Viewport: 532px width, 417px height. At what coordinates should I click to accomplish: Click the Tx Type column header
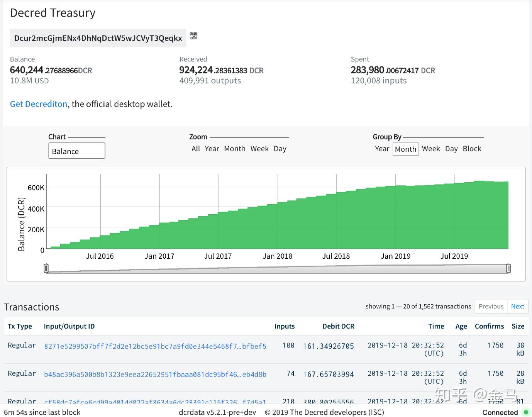coord(20,326)
